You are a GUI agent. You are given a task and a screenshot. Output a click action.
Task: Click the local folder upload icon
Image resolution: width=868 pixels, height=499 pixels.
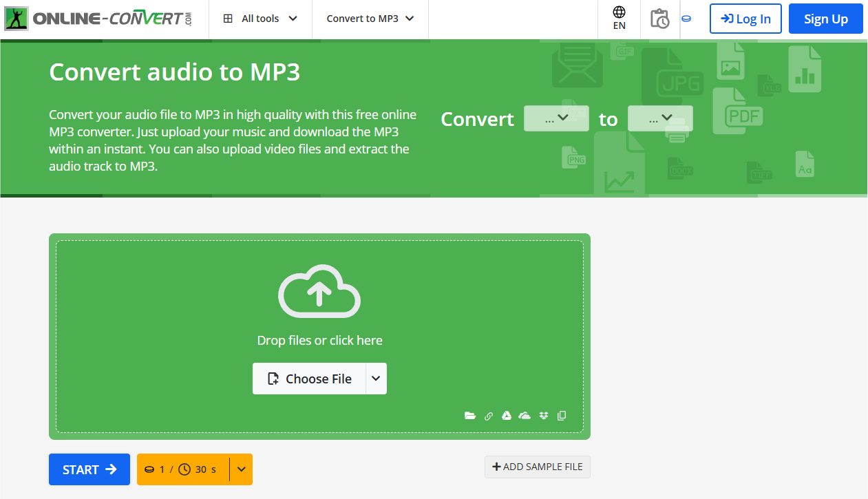[470, 416]
